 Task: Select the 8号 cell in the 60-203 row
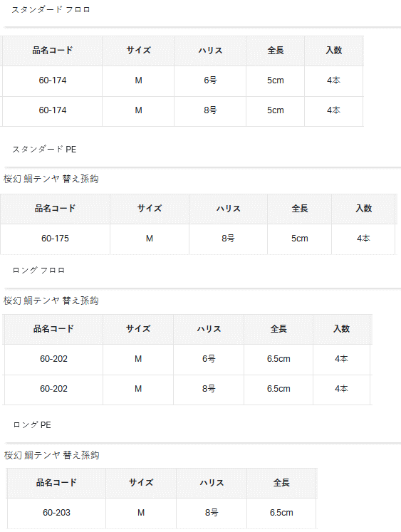pos(212,513)
